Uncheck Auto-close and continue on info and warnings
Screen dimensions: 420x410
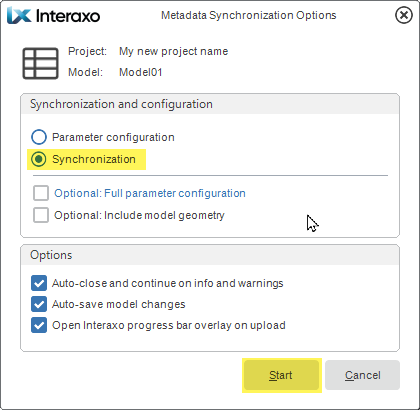[39, 283]
